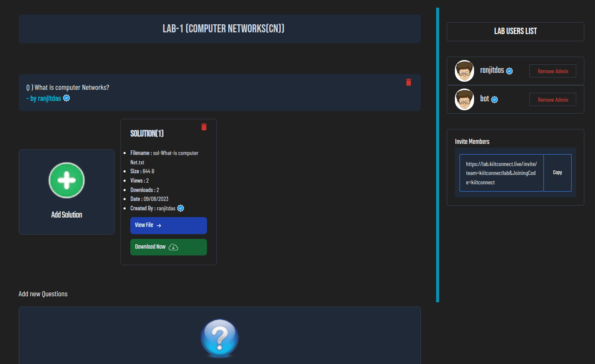Click verified badge beside ranjitdas in users list

pos(509,71)
